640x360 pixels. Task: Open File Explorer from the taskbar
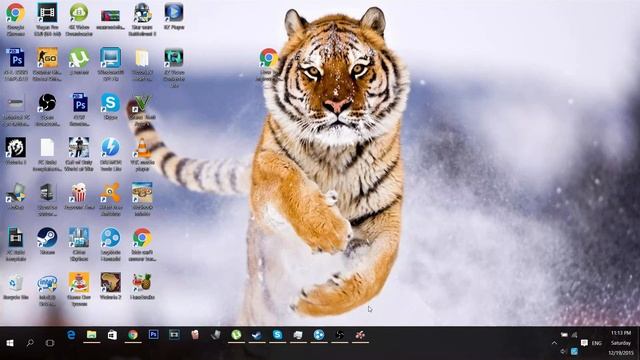pos(92,335)
